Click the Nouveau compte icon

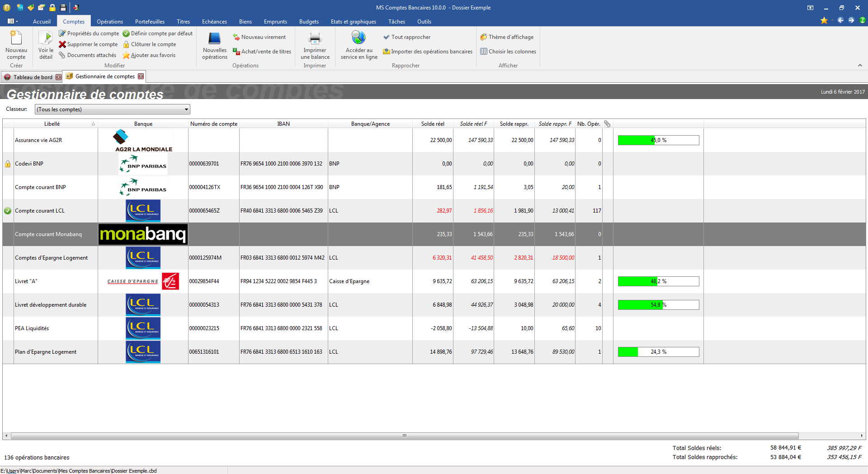pos(16,38)
